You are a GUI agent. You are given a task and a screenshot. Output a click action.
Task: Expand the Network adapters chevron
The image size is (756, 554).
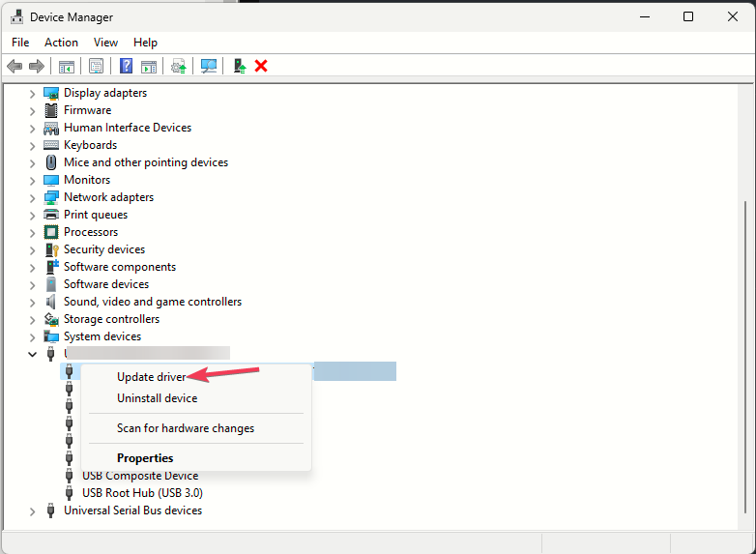[32, 197]
